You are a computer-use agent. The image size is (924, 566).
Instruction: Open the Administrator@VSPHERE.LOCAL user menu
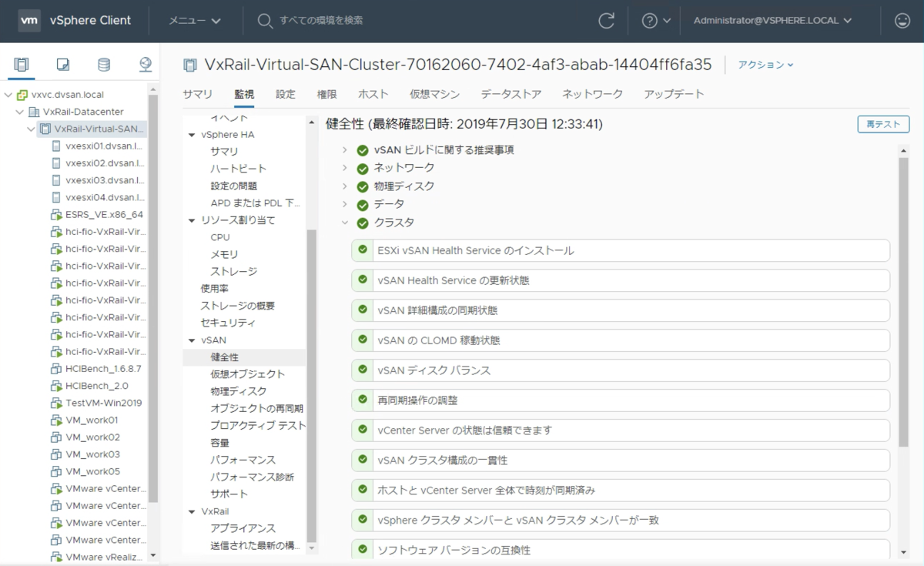pos(772,21)
